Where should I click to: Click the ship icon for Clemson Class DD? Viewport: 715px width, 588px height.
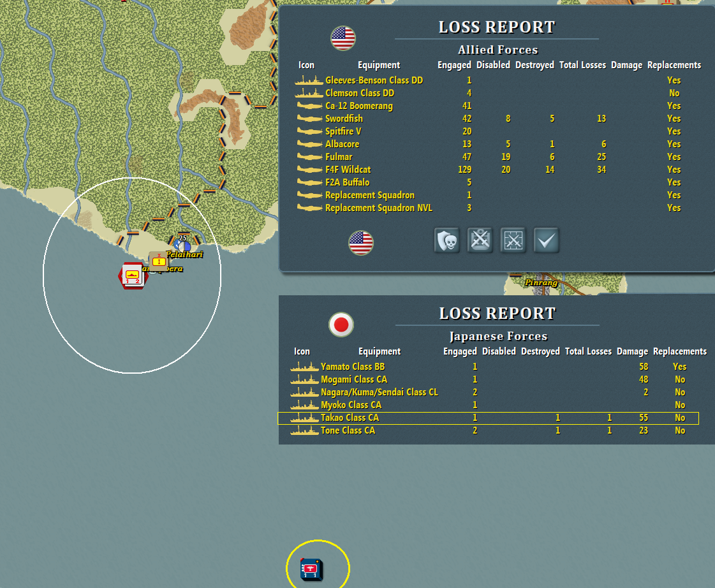309,94
